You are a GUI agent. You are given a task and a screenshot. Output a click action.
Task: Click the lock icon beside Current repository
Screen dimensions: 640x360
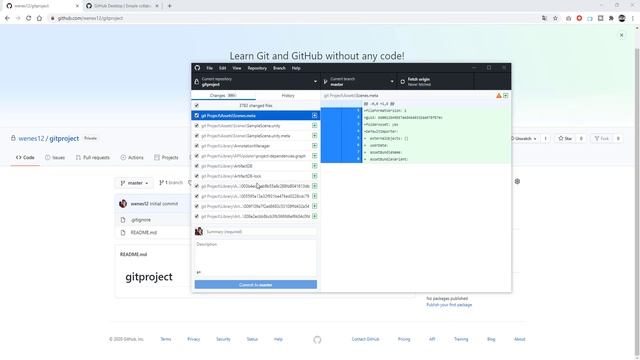(x=197, y=82)
